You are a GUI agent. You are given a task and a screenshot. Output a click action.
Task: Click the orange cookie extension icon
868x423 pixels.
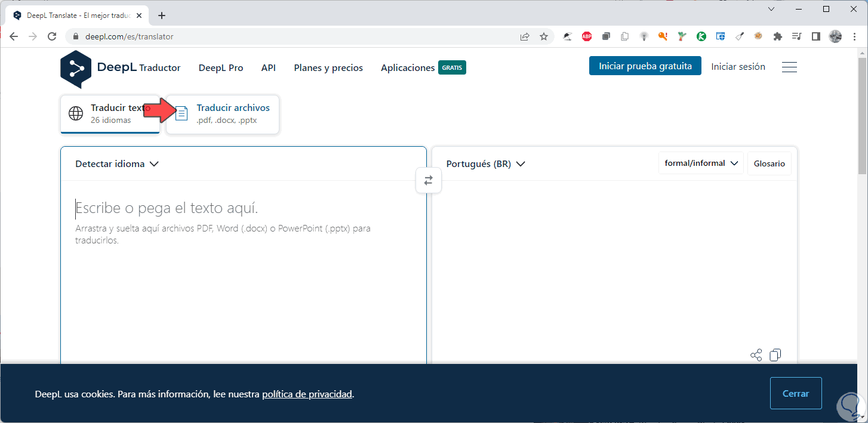pos(758,36)
